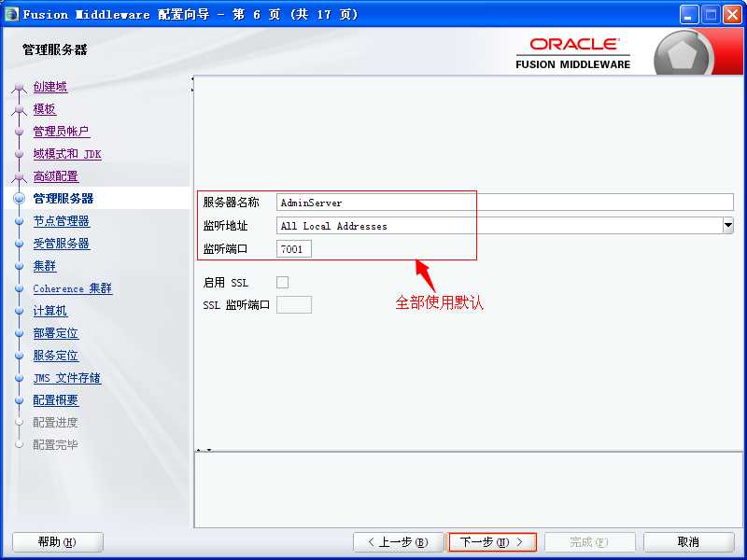Go to the 计算机 step

(50, 311)
